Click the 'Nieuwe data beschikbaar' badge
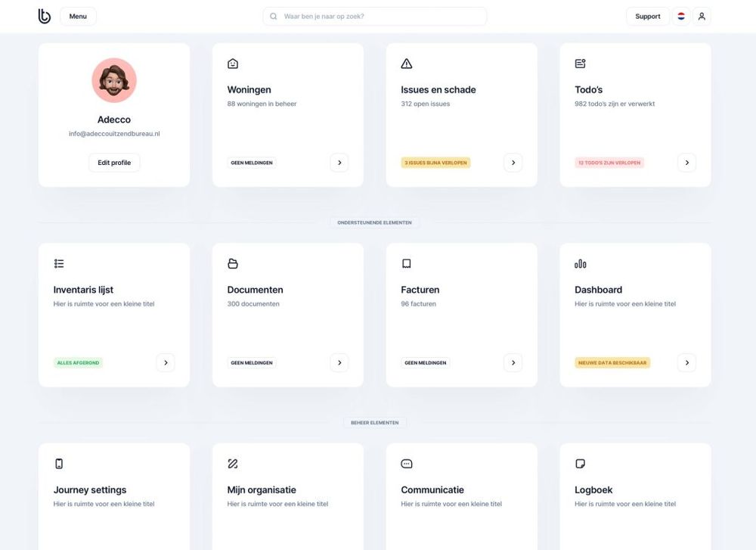 coord(612,363)
